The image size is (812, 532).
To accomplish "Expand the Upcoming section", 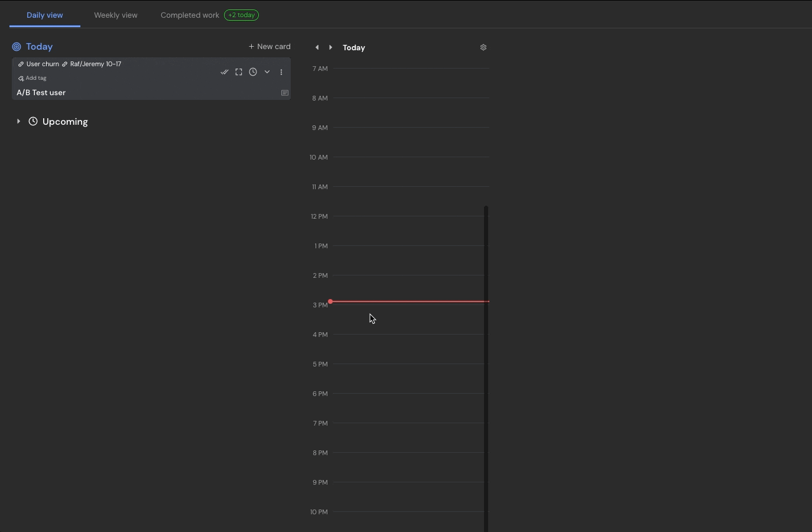I will [x=18, y=122].
